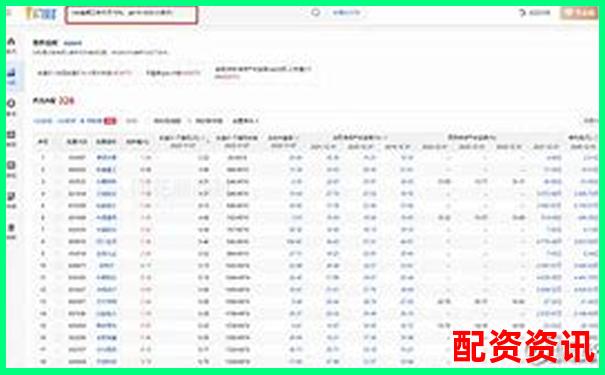Select the first blue tab above the table

43,121
